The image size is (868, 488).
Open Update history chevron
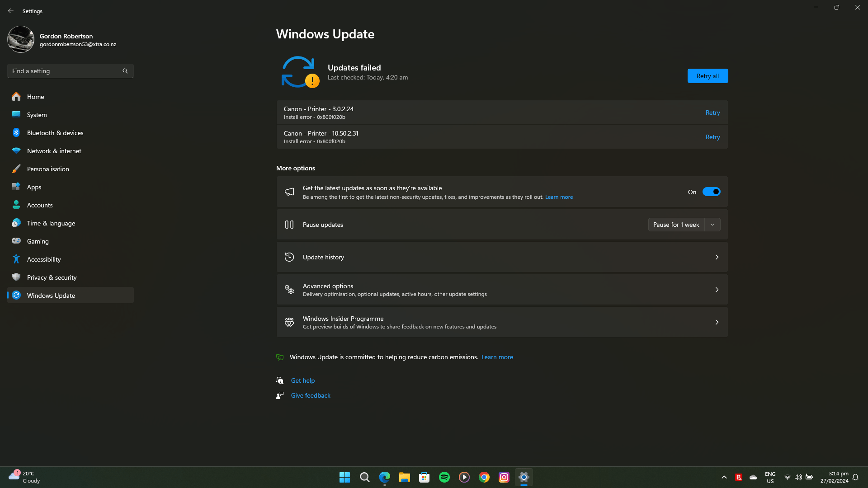pos(717,257)
